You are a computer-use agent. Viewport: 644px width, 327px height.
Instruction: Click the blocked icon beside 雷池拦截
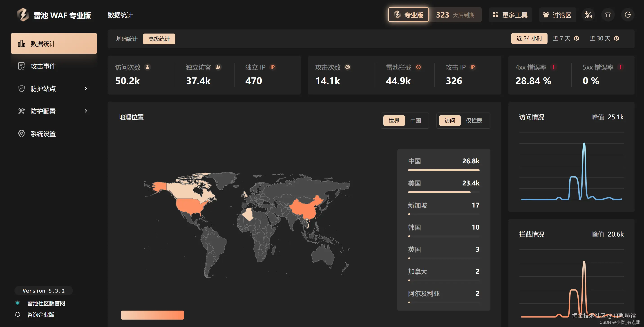(x=418, y=67)
